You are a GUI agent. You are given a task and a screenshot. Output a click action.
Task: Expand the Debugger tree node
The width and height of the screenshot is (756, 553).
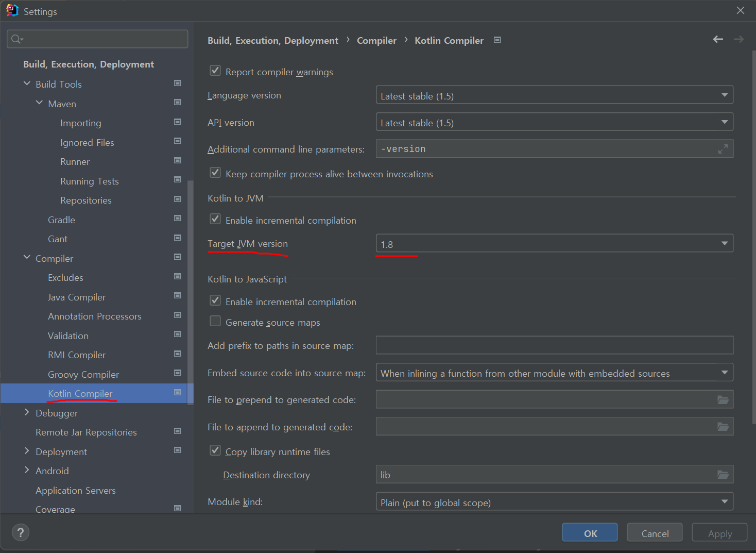tap(27, 412)
